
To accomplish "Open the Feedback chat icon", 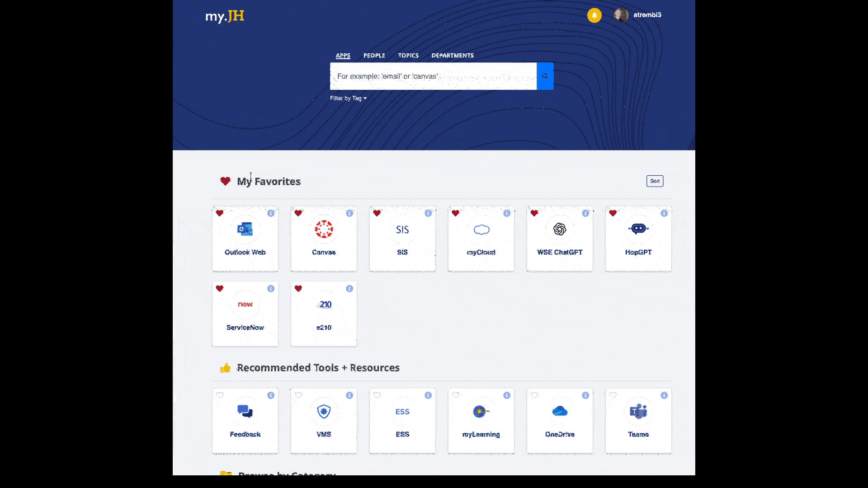I will (245, 411).
